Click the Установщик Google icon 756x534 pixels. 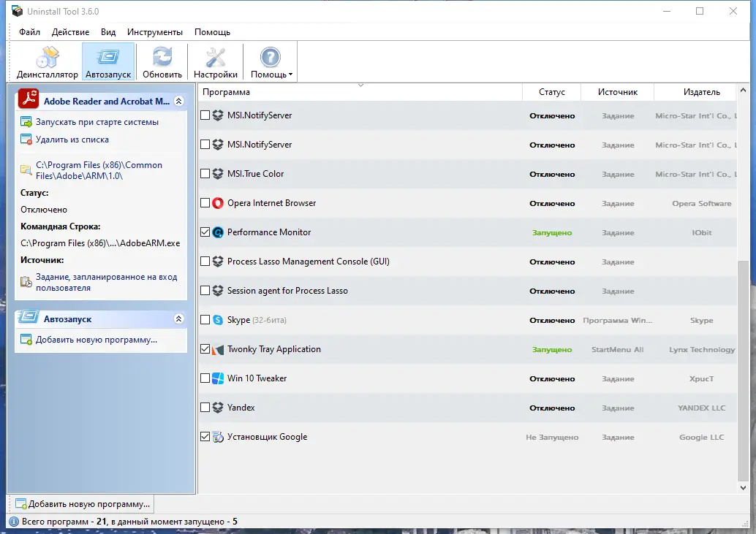(x=218, y=437)
